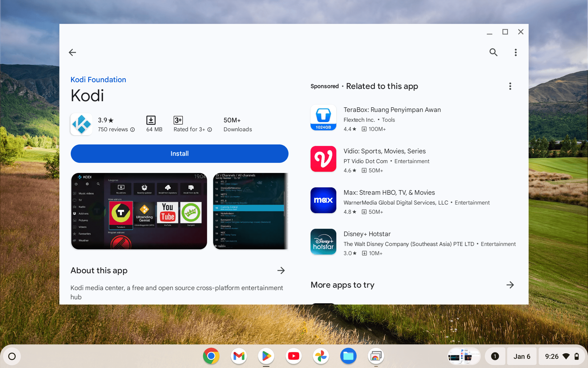Image resolution: width=588 pixels, height=368 pixels.
Task: View the first Kodi screenshot
Action: click(x=139, y=211)
